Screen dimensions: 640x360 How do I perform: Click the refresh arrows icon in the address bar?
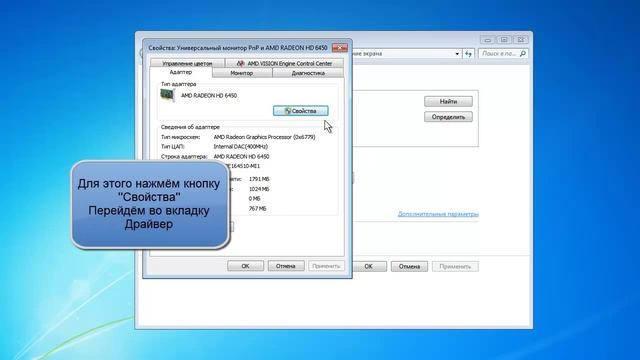469,53
